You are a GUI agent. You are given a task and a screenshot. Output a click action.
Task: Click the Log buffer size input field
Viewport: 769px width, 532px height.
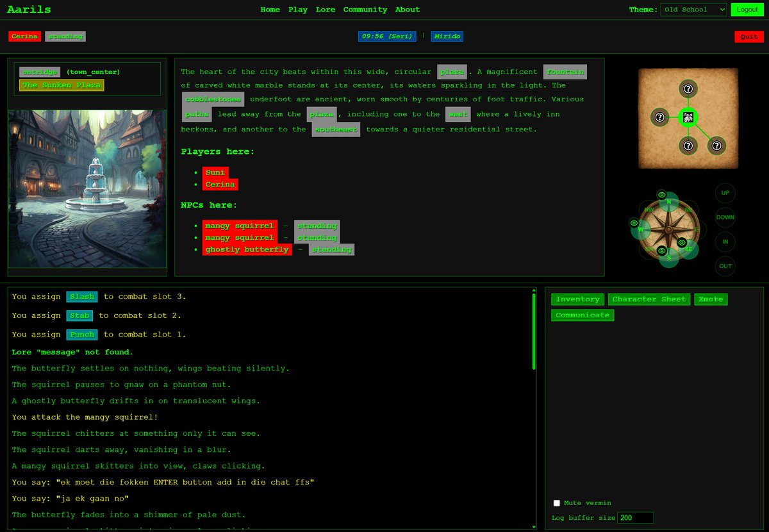tap(635, 518)
